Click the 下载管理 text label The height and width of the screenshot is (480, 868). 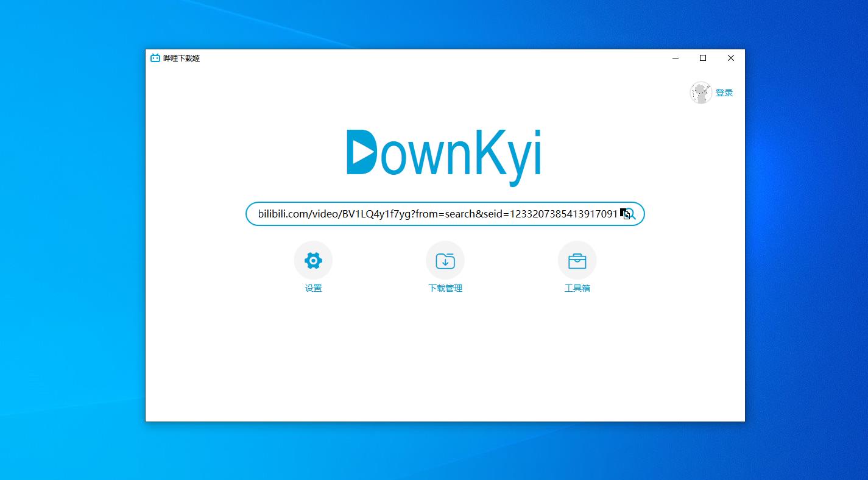tap(445, 288)
